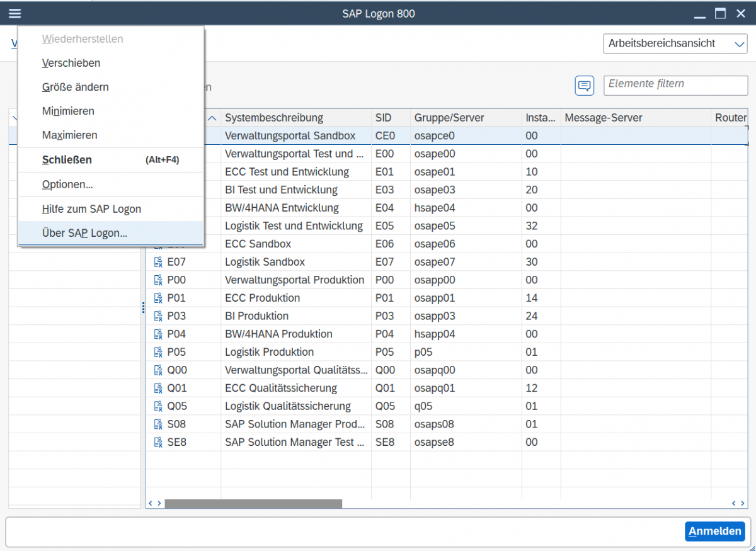Screen dimensions: 756x551
Task: Click the system icon beside Q00 Verwaltungsportal row
Action: click(x=158, y=370)
